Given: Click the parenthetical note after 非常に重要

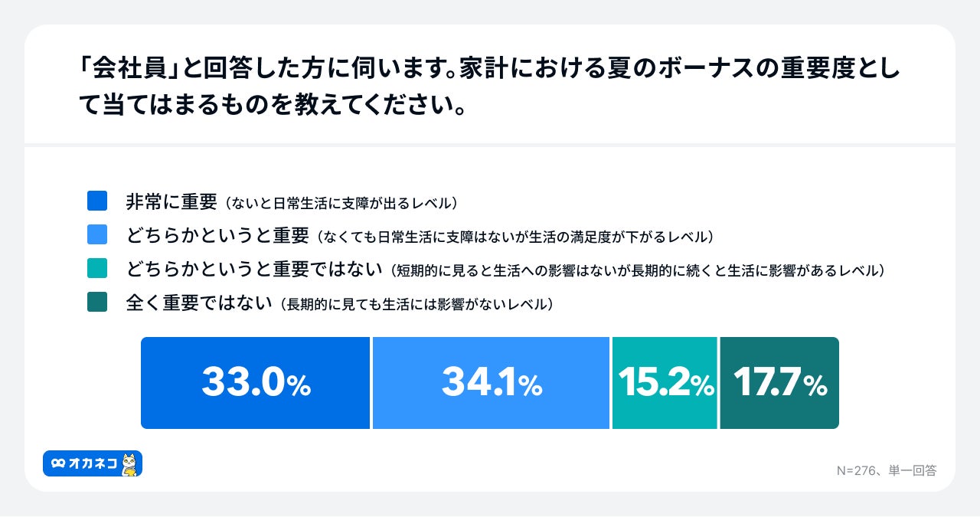Looking at the screenshot, I should 341,203.
